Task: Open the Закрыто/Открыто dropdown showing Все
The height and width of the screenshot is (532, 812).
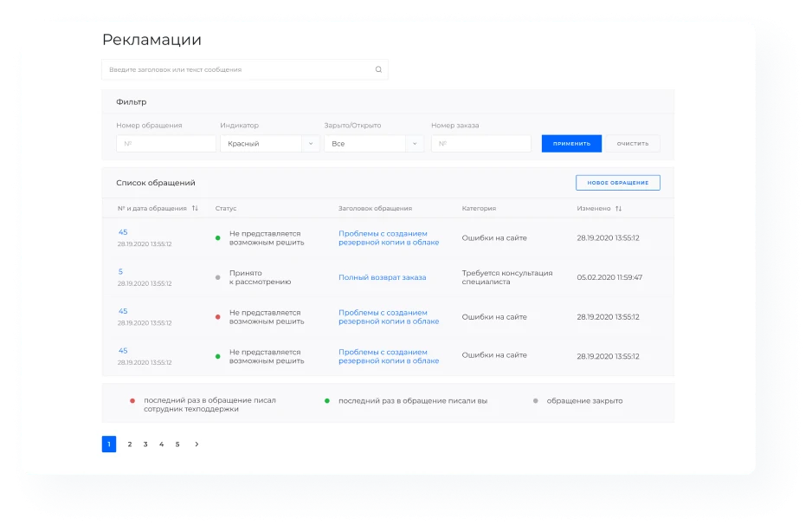Action: tap(374, 144)
